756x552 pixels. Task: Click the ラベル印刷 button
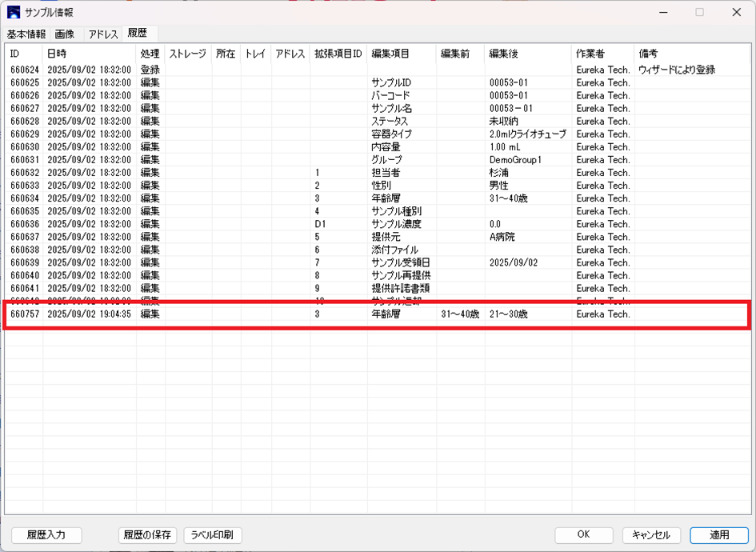pyautogui.click(x=213, y=535)
